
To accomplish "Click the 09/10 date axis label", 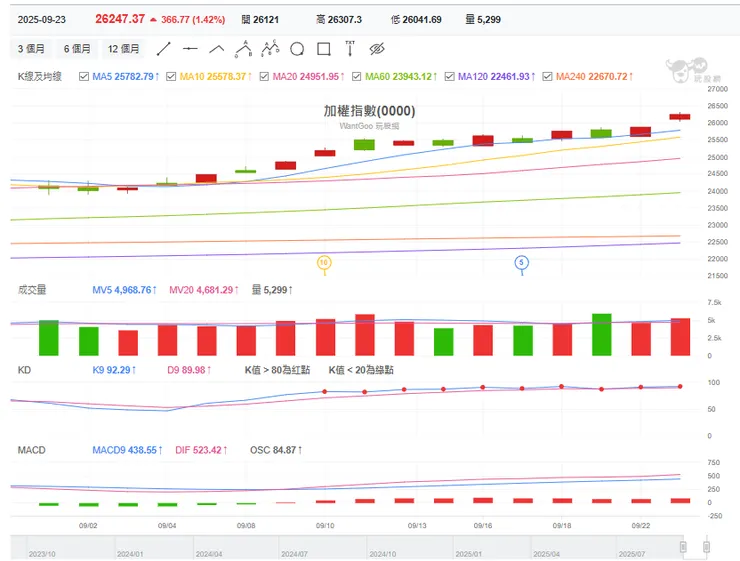I will [325, 526].
